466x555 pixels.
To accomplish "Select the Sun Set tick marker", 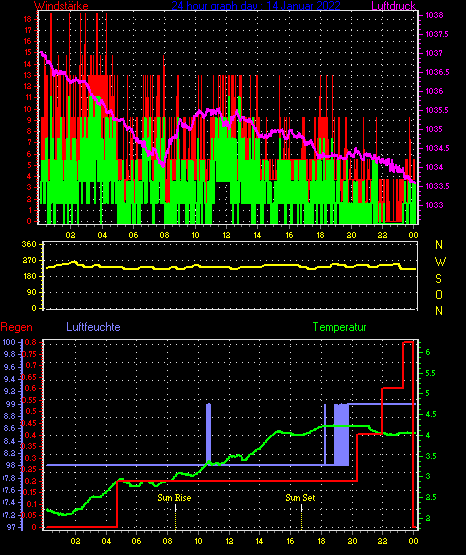I will (x=301, y=517).
